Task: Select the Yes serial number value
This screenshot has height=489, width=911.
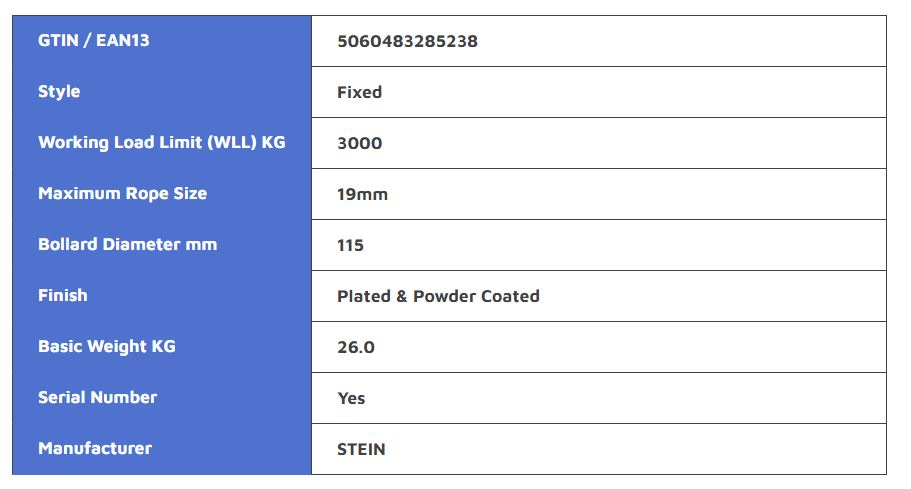Action: 351,398
